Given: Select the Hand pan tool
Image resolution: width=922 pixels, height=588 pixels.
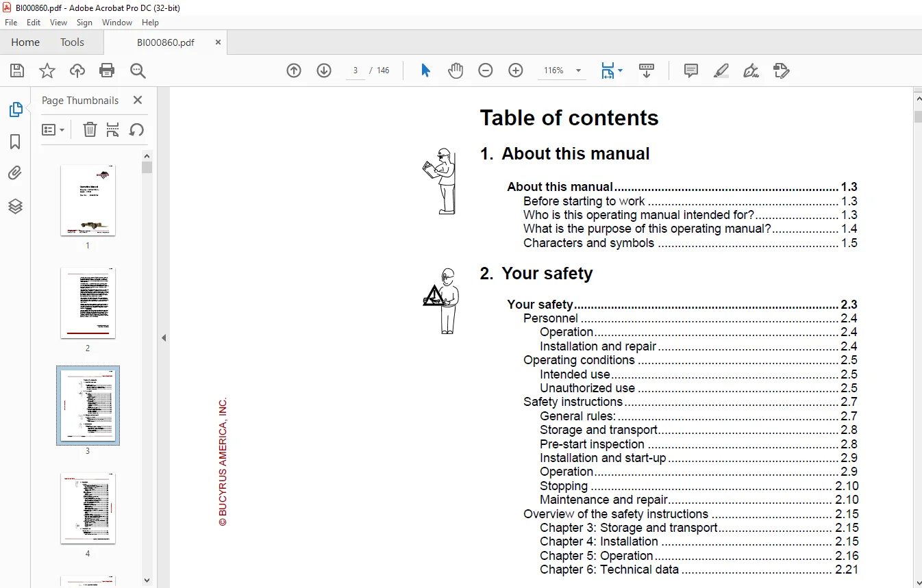Looking at the screenshot, I should [x=456, y=71].
